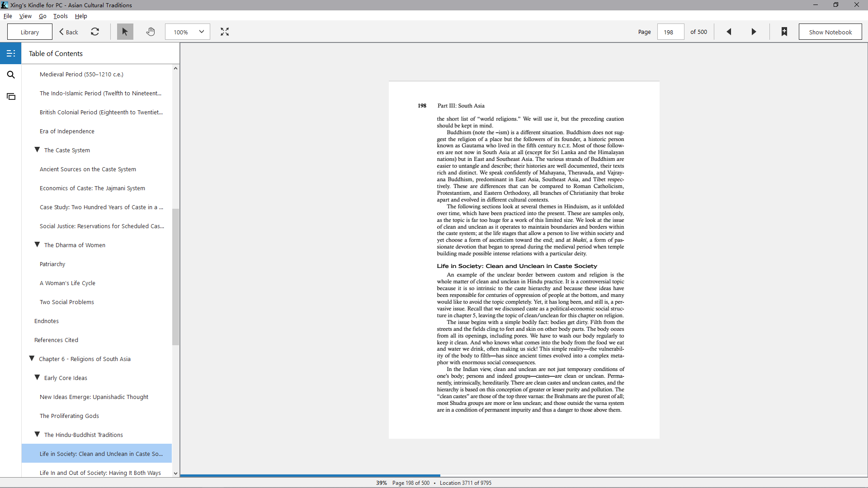Open the flashcards panel icon in sidebar
868x488 pixels.
[11, 97]
